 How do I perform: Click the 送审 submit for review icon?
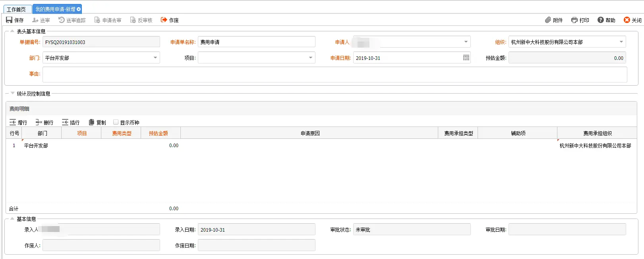pos(35,20)
